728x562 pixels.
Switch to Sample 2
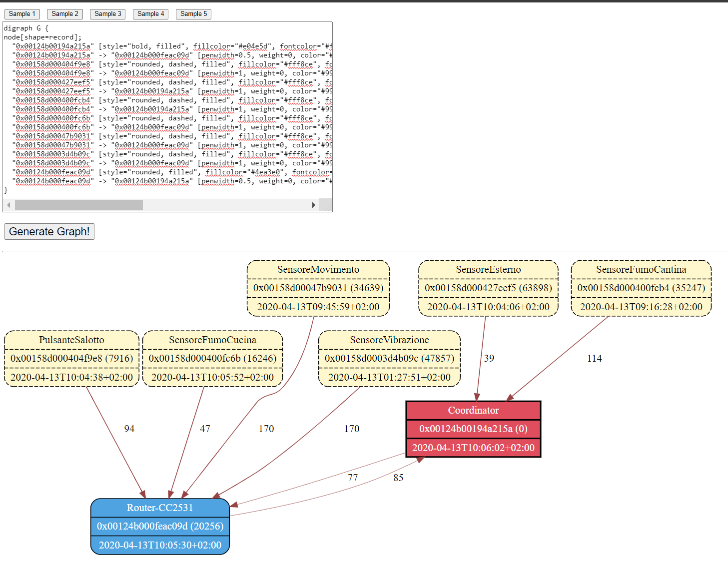point(64,13)
